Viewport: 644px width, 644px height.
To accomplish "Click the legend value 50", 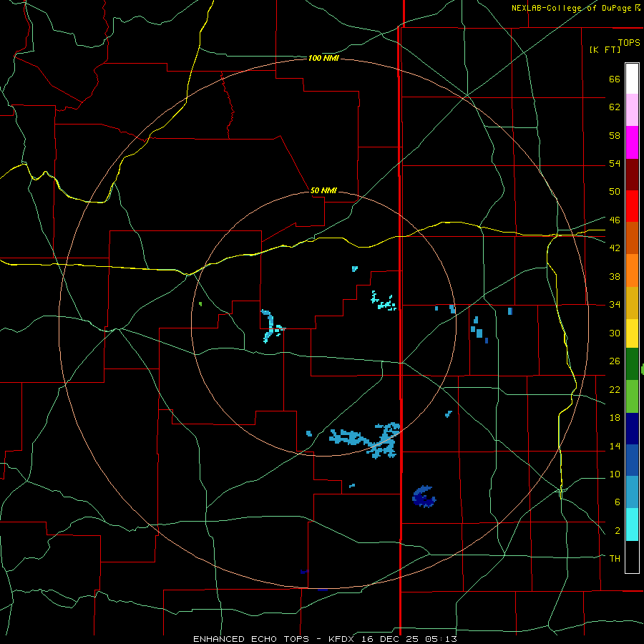I will (x=615, y=192).
